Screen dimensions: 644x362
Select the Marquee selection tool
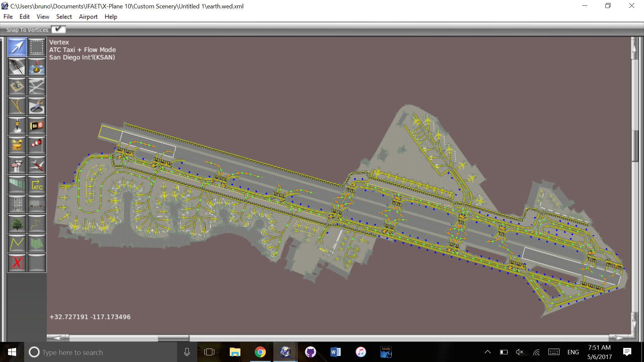click(37, 47)
